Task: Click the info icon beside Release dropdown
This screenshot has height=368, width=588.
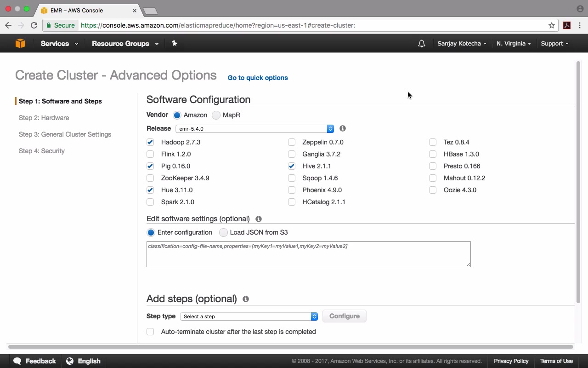Action: 343,128
